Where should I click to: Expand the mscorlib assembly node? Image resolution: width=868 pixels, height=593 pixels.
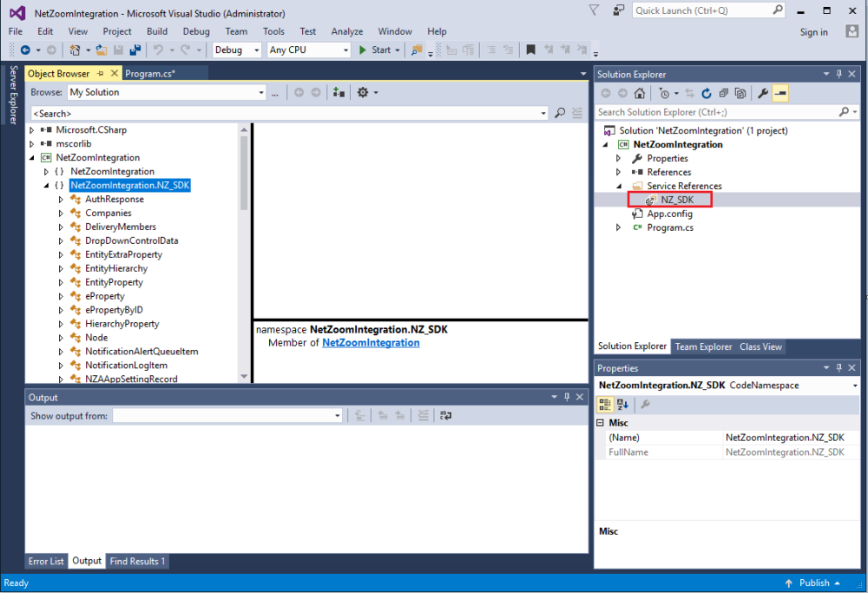pyautogui.click(x=31, y=144)
